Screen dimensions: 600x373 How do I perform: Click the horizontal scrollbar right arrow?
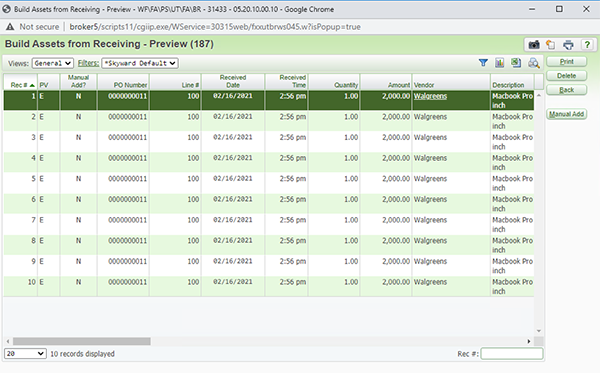point(529,341)
